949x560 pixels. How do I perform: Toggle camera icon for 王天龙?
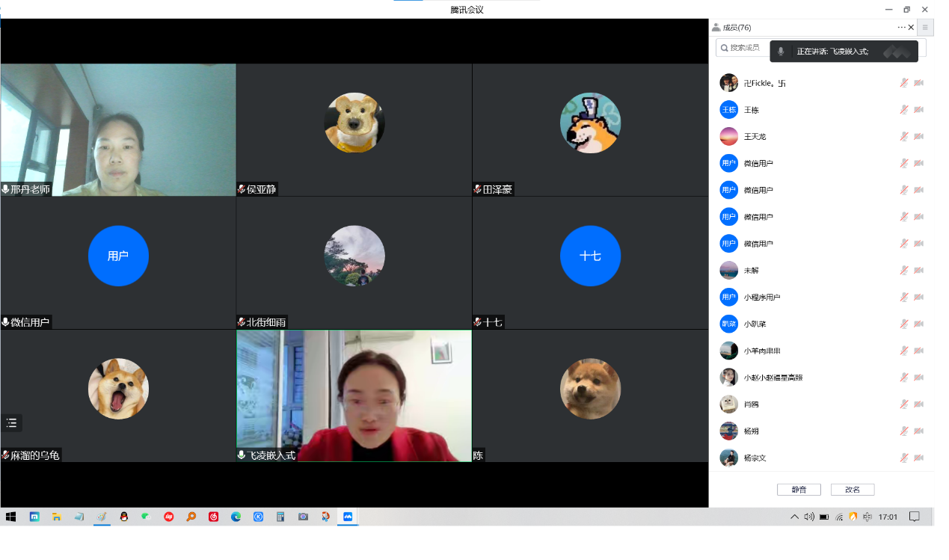[x=918, y=137]
